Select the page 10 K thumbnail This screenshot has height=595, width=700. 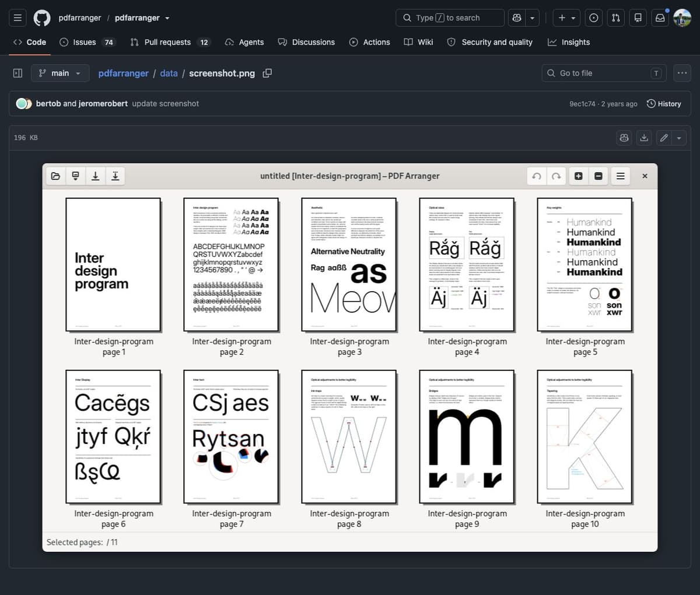584,436
